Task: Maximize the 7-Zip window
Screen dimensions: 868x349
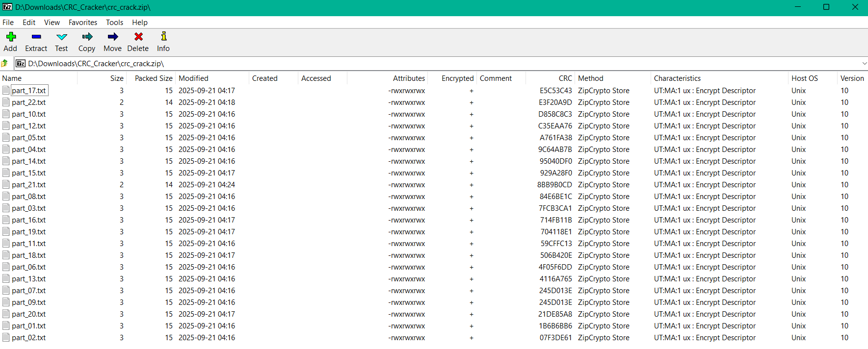Action: 826,7
